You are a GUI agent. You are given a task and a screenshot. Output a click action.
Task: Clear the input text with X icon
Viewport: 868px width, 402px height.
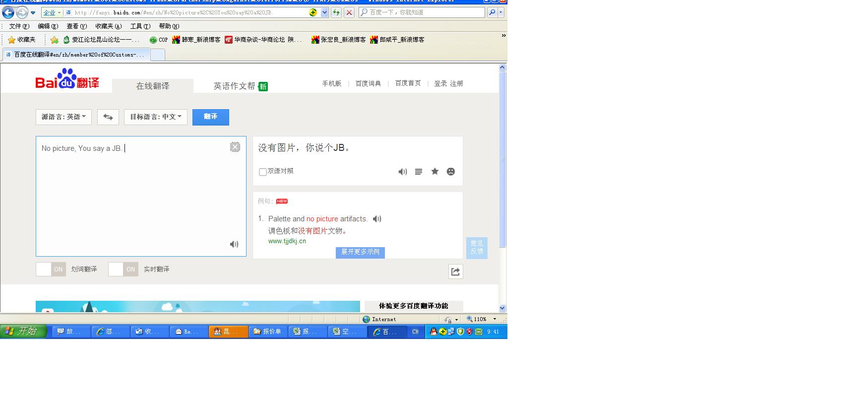235,147
